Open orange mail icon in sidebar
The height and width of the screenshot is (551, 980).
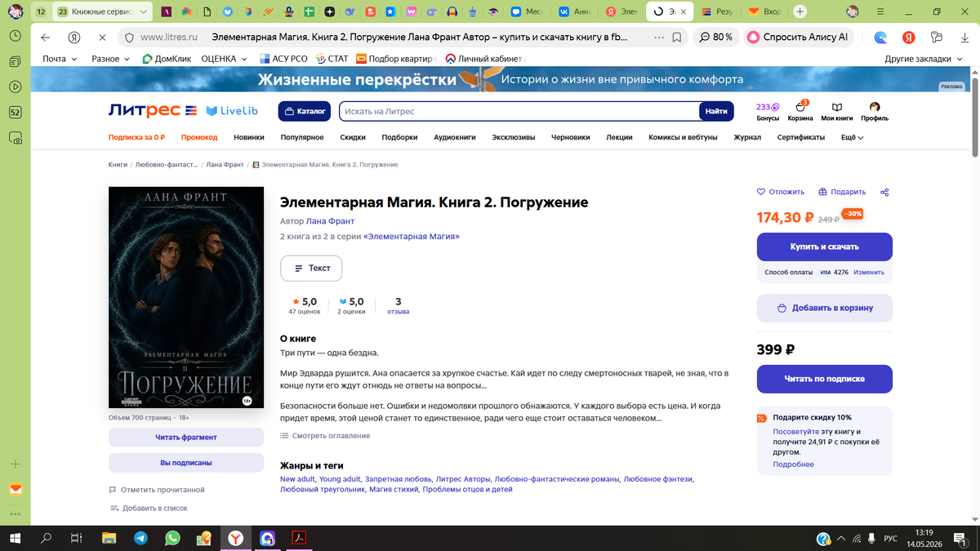(16, 489)
